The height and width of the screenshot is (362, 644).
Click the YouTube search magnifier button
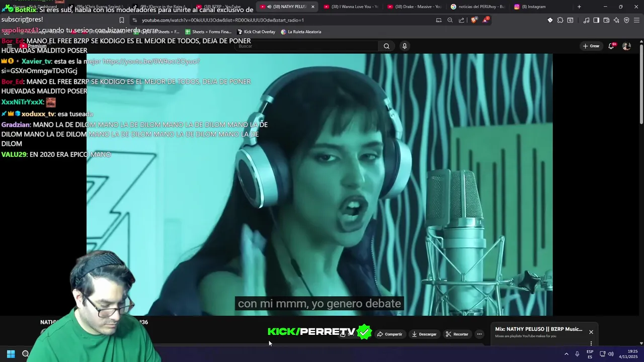(386, 46)
